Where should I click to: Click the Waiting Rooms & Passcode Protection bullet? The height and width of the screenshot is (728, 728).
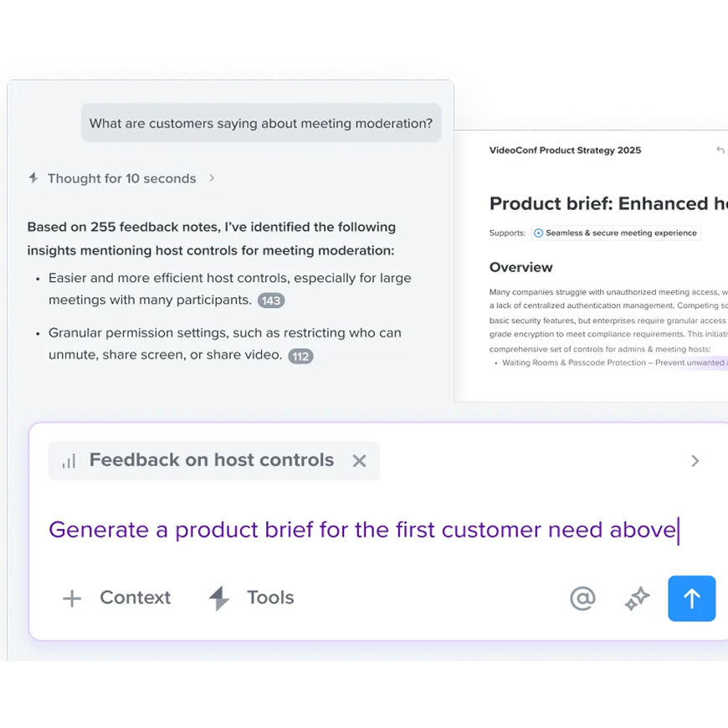586,363
